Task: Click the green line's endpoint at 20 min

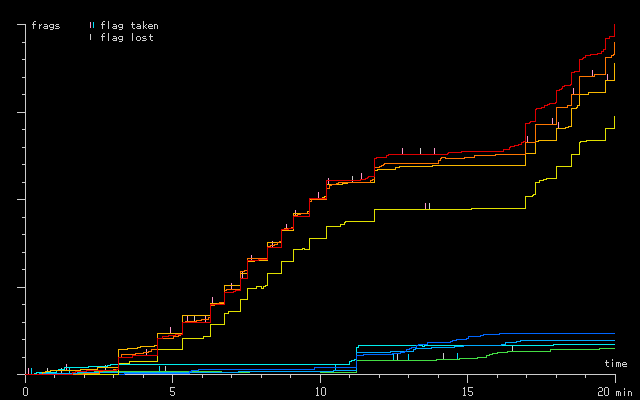Action: [x=614, y=347]
